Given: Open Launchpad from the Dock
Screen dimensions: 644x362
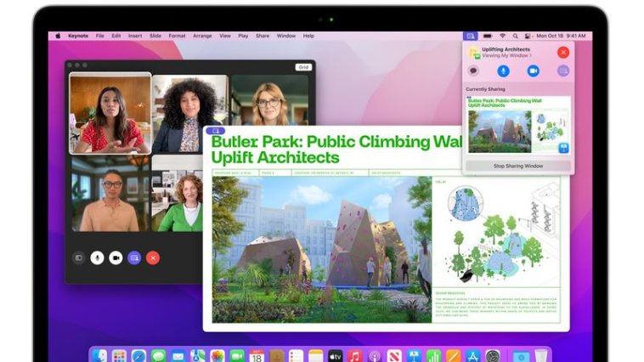Looking at the screenshot, I should pyautogui.click(x=119, y=356).
